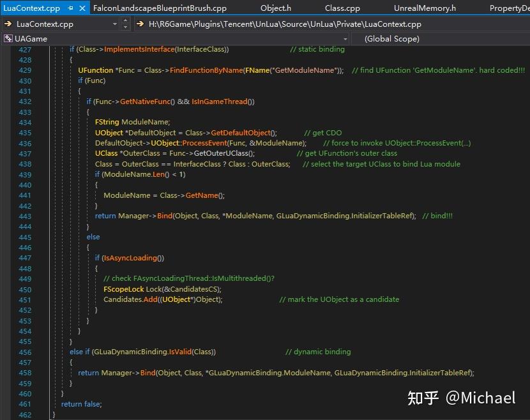Click line number 445
Viewport: 530px width, 420px height.
click(25, 237)
